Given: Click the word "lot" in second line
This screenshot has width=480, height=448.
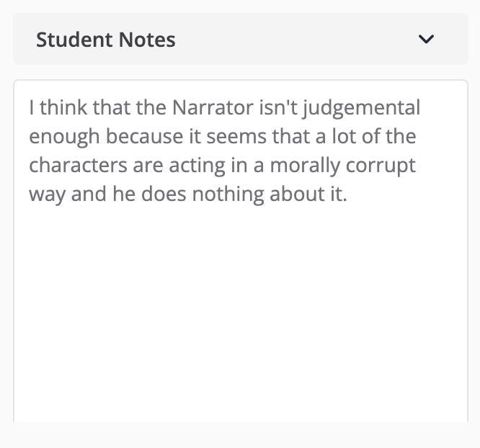Looking at the screenshot, I should pyautogui.click(x=343, y=137).
